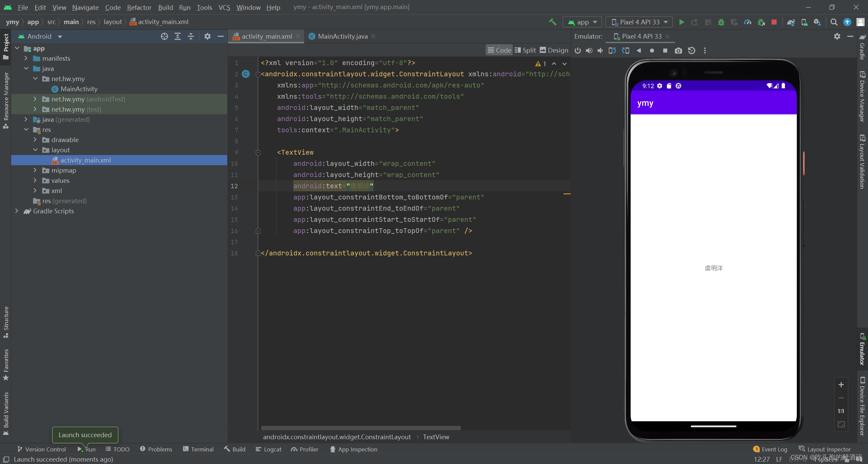Screen dimensions: 868x464
Task: Open the Pixel 4 API 33 device dropdown
Action: tap(639, 22)
